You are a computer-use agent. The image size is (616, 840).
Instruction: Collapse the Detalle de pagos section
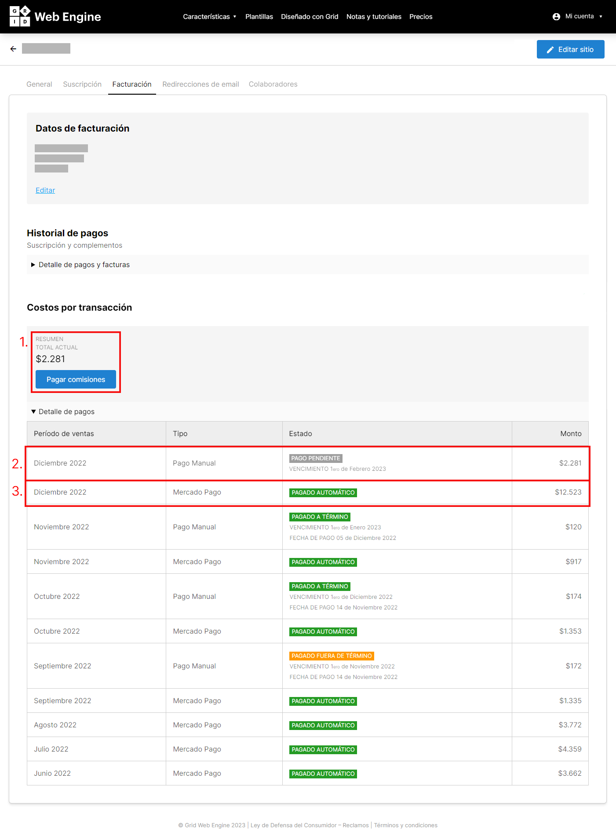tap(63, 411)
